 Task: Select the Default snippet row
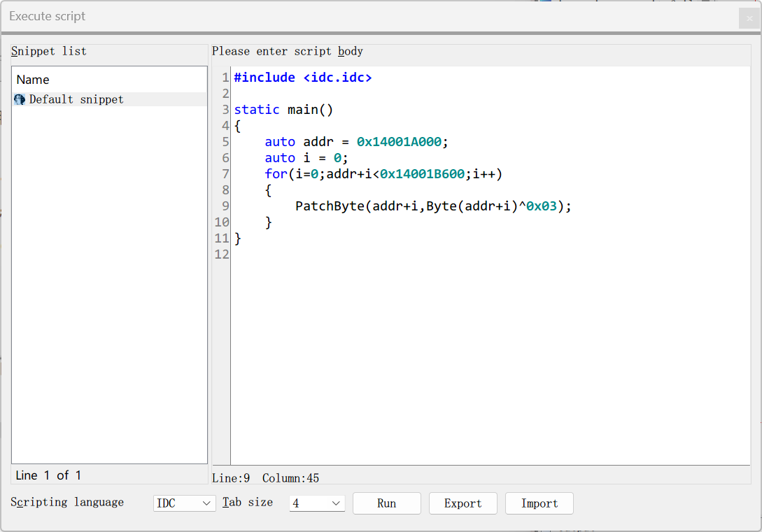(x=110, y=99)
